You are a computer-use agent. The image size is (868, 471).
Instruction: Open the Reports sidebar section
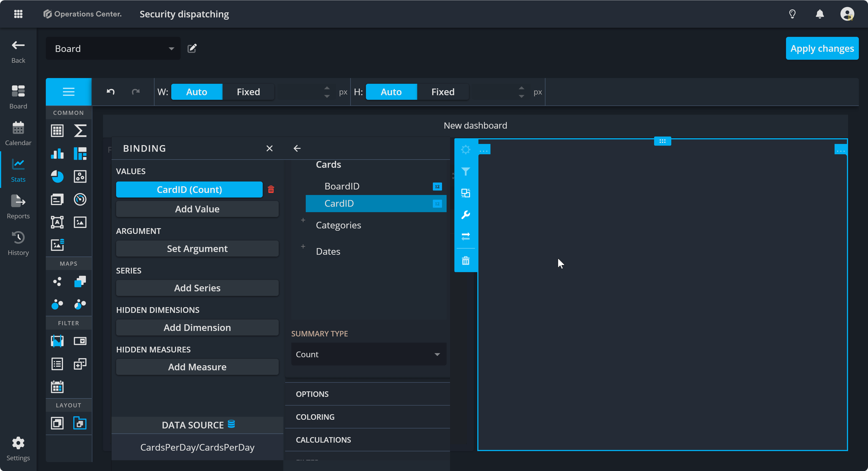(18, 207)
